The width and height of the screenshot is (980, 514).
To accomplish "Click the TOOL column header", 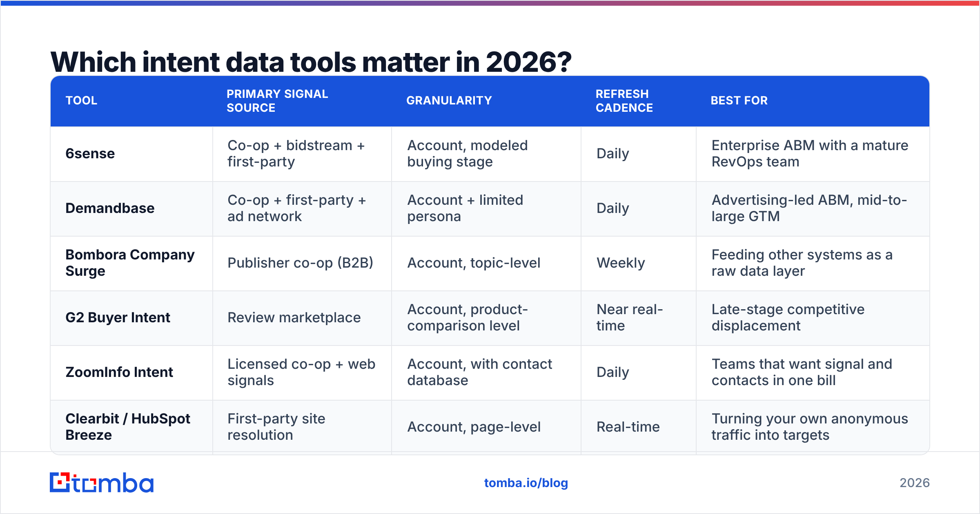I will [x=81, y=100].
